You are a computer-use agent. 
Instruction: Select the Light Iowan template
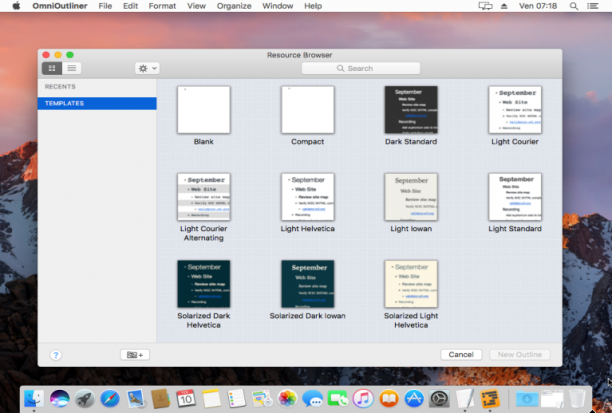pos(411,197)
